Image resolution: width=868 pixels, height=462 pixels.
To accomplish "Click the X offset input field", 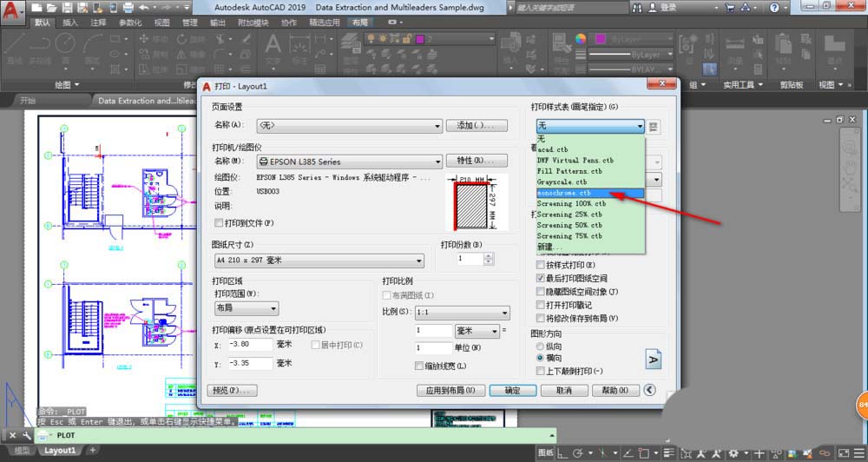I will [250, 345].
